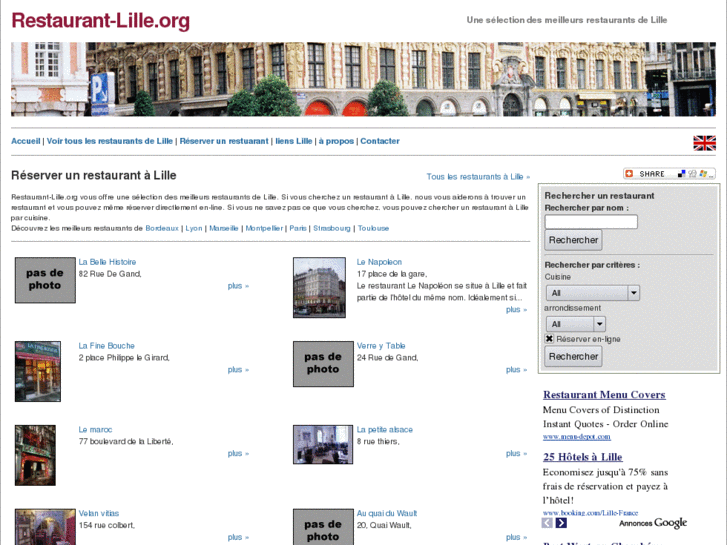This screenshot has width=727, height=545.
Task: Open Voir tous les restaurants de Lille
Action: (x=109, y=141)
